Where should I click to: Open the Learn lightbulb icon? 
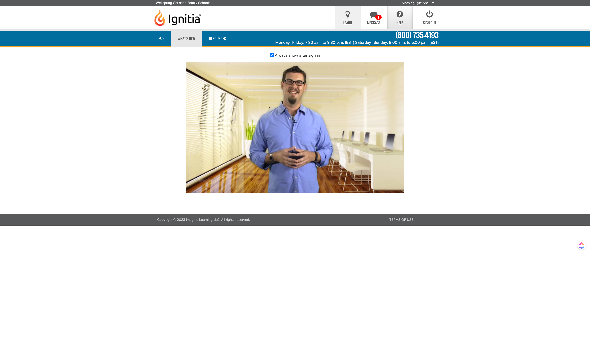pos(347,14)
